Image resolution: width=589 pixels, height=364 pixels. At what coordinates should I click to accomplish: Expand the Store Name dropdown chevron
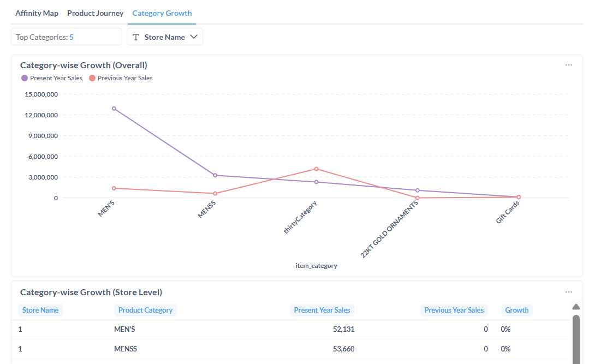pyautogui.click(x=194, y=37)
